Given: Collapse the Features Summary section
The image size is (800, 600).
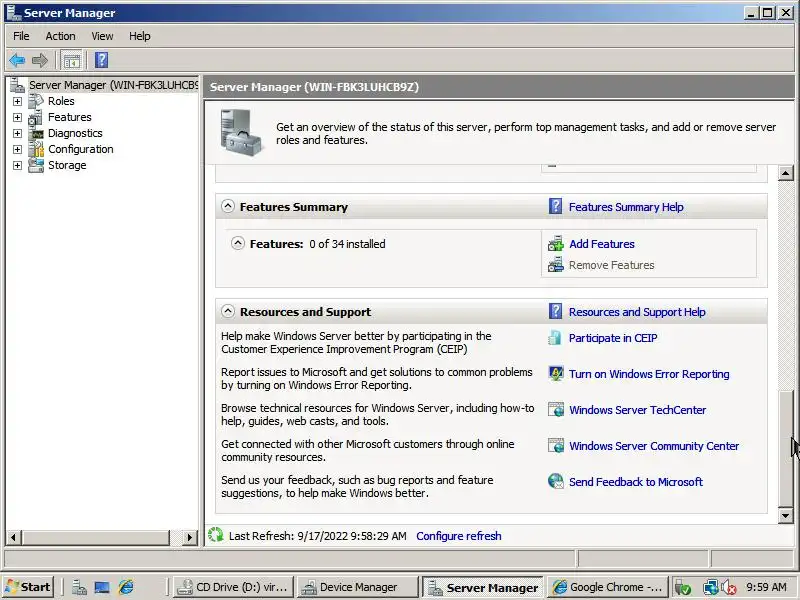Looking at the screenshot, I should 228,206.
